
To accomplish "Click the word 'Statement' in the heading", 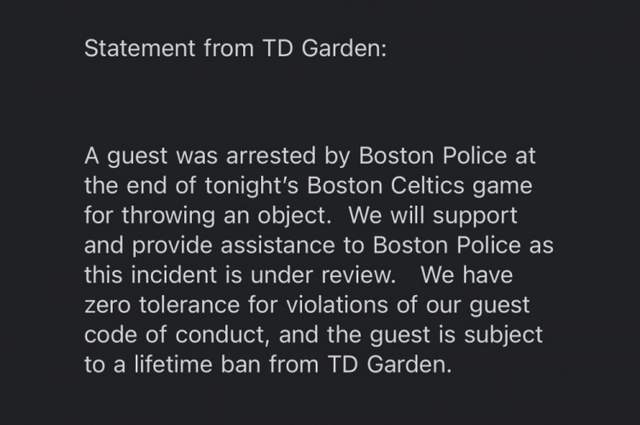I will pyautogui.click(x=140, y=48).
